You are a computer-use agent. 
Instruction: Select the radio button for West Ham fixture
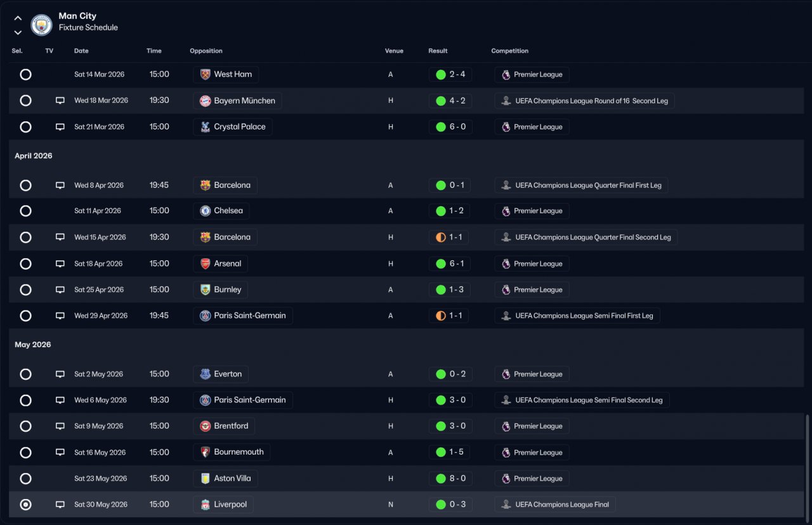tap(25, 74)
